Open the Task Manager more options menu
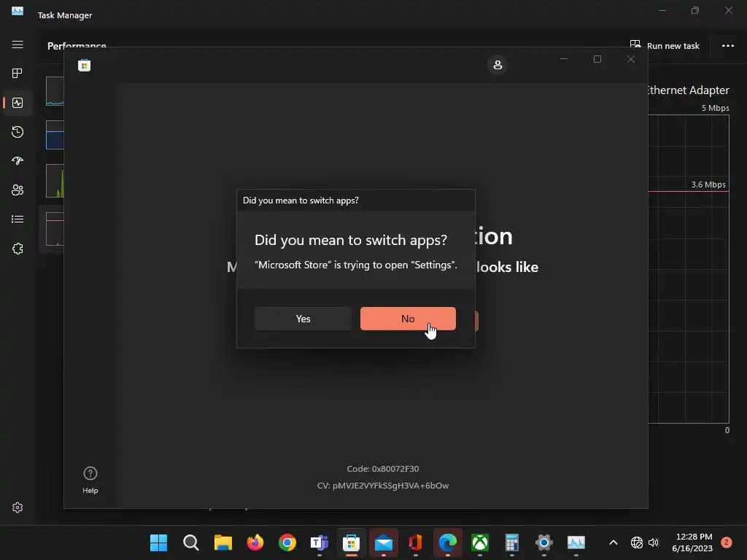 [727, 46]
